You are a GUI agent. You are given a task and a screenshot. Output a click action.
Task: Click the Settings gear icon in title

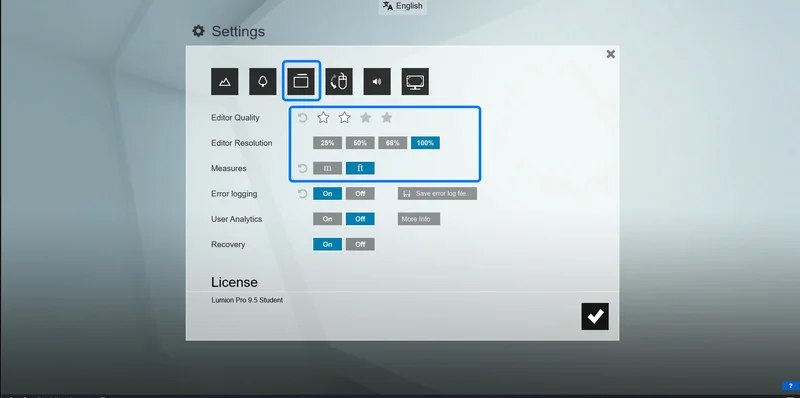[x=198, y=31]
